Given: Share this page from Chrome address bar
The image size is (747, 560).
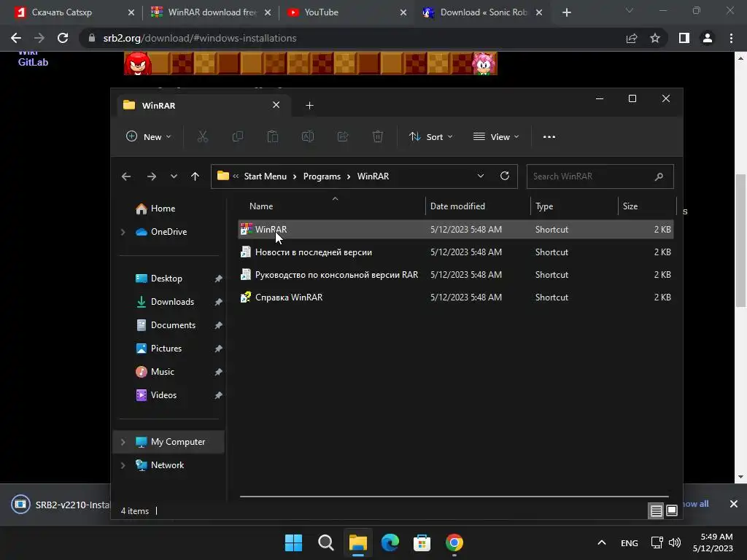Looking at the screenshot, I should pyautogui.click(x=632, y=38).
